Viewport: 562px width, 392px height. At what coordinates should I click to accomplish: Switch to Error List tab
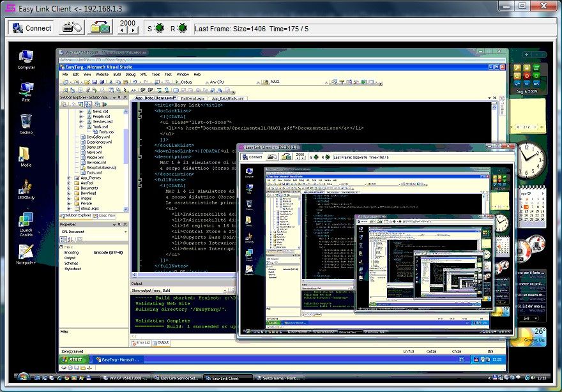tap(141, 343)
